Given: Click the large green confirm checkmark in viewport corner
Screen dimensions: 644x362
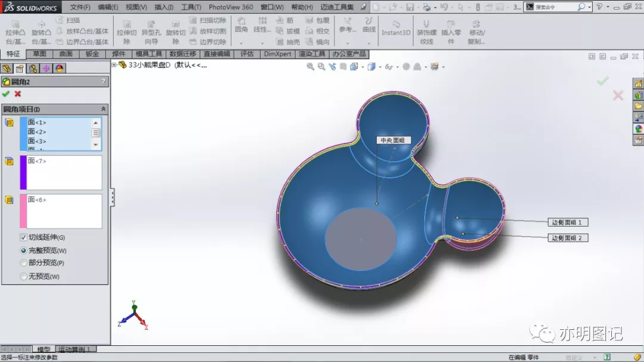Looking at the screenshot, I should (x=602, y=81).
